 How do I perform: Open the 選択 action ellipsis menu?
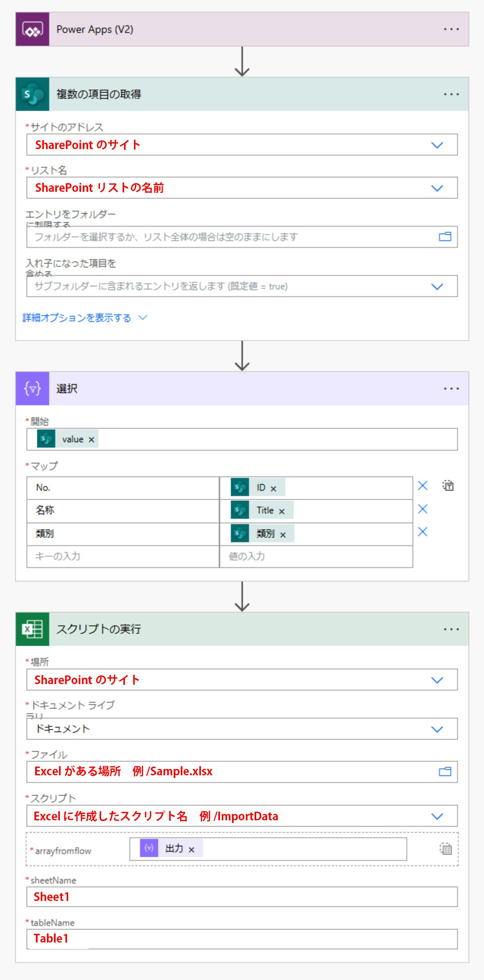[x=451, y=389]
